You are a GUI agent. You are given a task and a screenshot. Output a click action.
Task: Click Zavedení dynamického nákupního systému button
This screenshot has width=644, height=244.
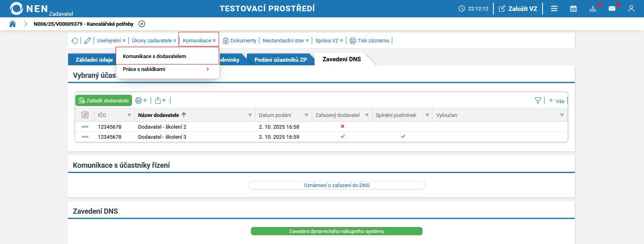click(x=337, y=231)
